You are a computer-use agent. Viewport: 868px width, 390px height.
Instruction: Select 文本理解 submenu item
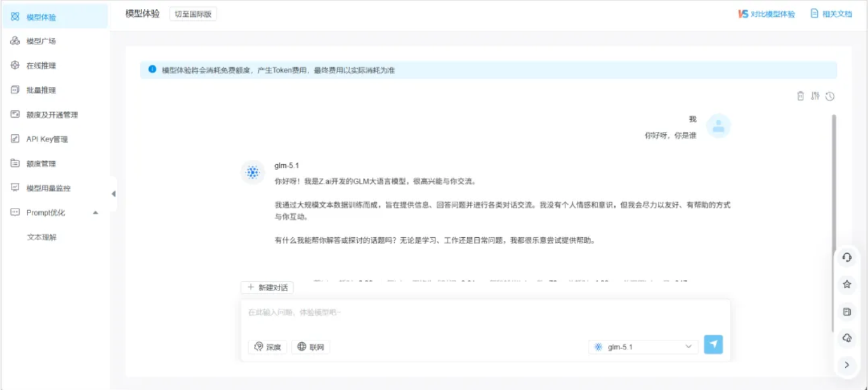[41, 237]
